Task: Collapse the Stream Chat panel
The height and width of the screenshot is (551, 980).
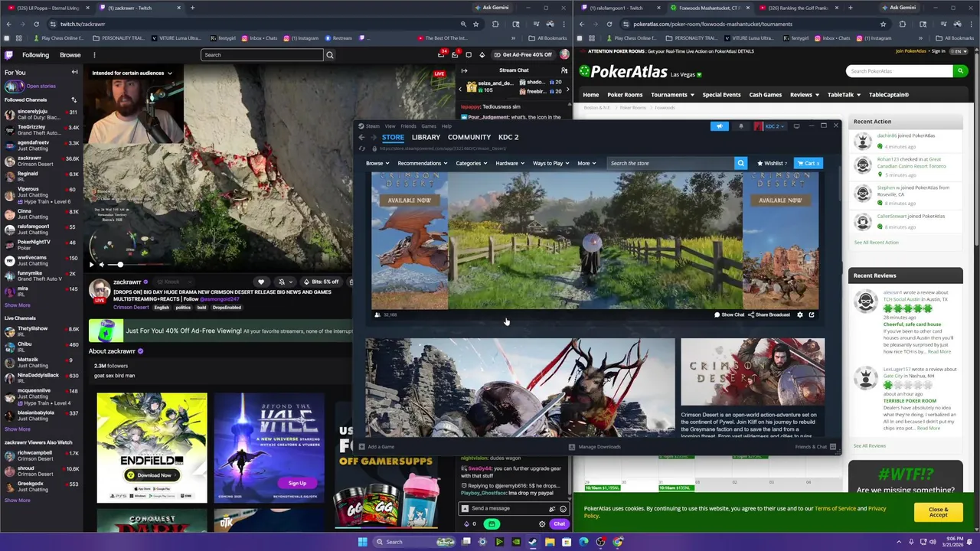Action: [464, 70]
